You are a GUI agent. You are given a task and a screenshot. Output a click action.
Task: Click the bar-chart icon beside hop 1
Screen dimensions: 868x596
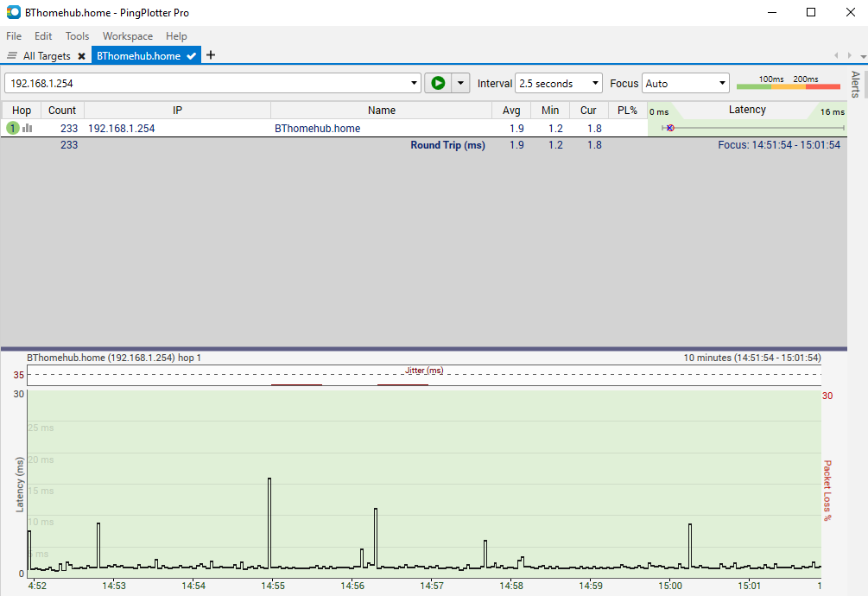pos(27,127)
